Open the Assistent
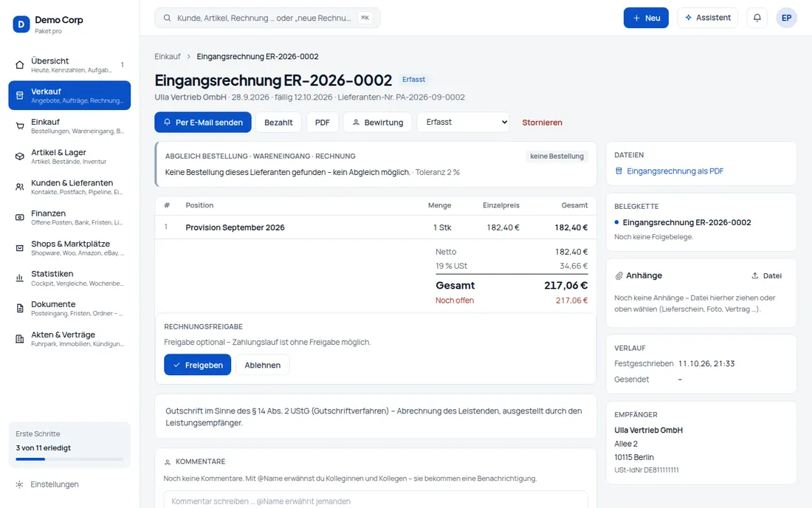 (x=707, y=18)
